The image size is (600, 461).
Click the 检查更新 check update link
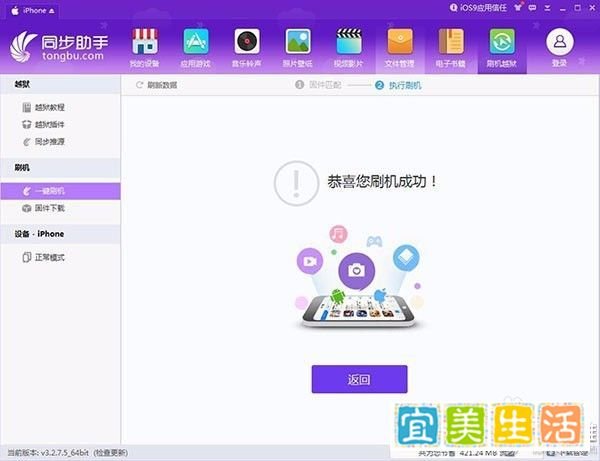pos(111,453)
